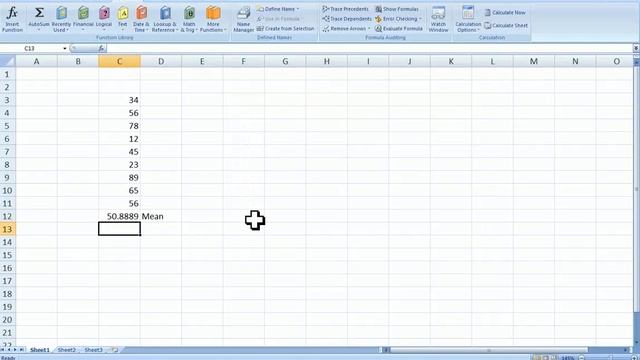Open the Insert Function dialog

point(12,18)
